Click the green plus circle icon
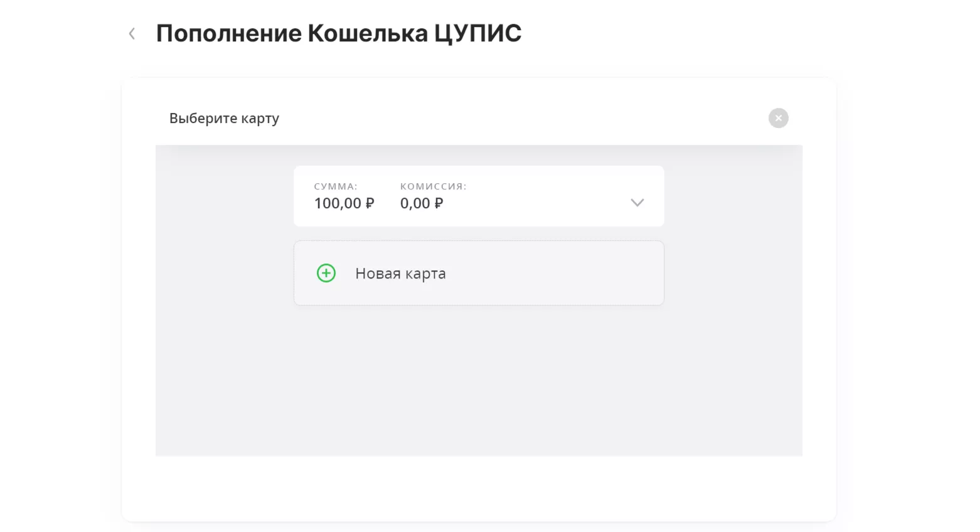980x532 pixels. 326,274
